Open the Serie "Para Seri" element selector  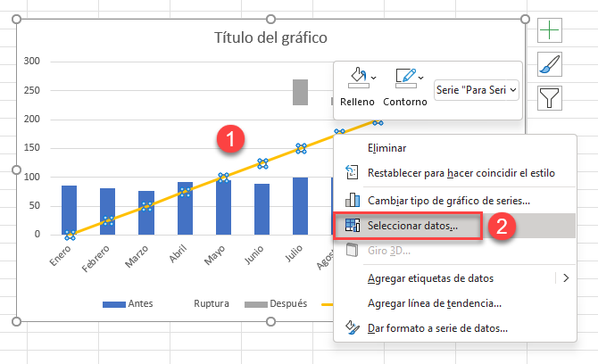(477, 90)
